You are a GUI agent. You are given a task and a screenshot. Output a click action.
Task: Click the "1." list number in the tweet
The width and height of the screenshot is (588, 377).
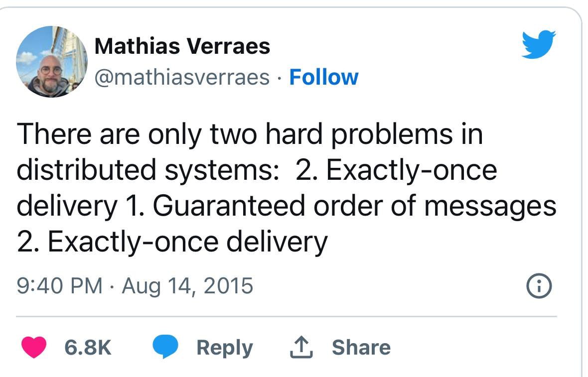point(135,206)
